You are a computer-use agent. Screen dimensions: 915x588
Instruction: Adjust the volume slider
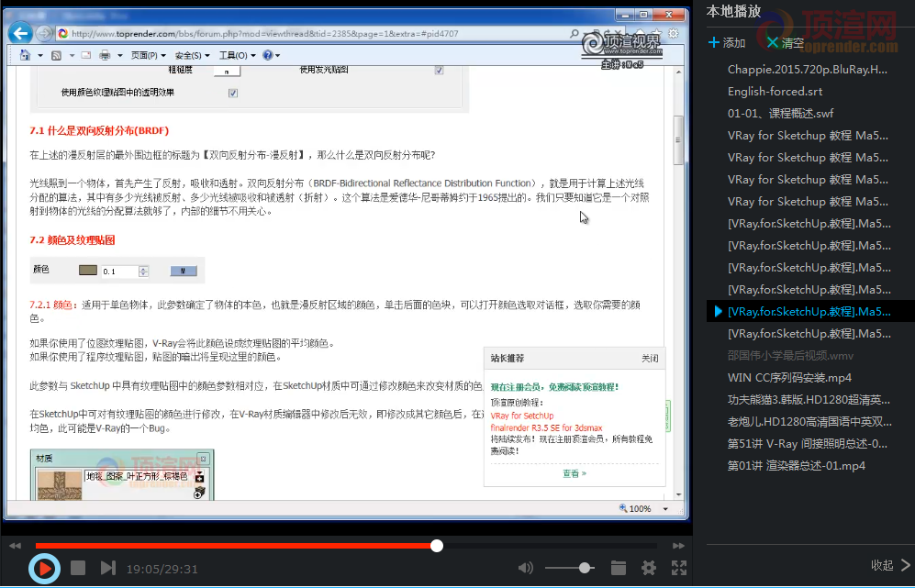tap(570, 568)
